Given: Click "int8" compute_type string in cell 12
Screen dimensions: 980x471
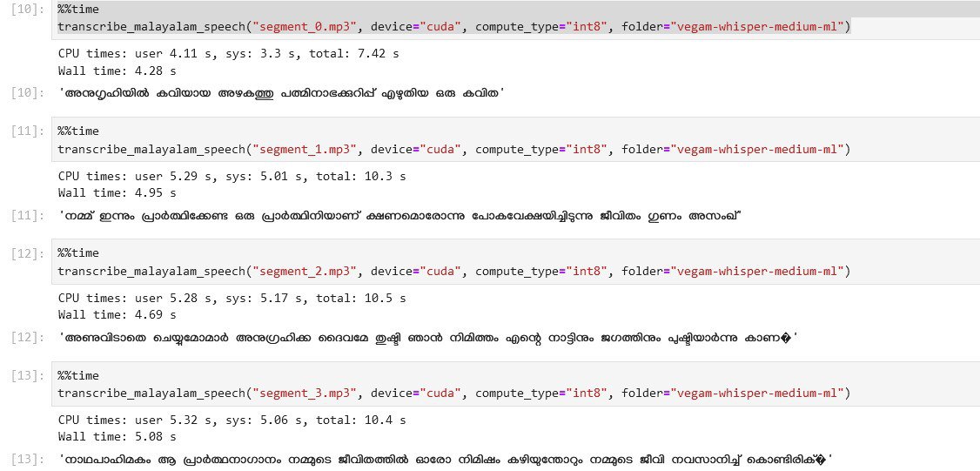Looking at the screenshot, I should [x=587, y=271].
